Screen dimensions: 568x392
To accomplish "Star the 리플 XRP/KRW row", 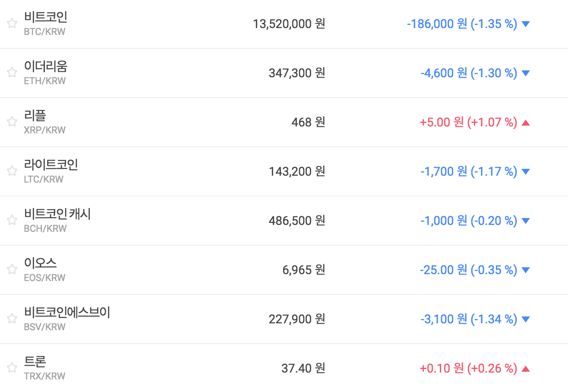I will pos(12,122).
